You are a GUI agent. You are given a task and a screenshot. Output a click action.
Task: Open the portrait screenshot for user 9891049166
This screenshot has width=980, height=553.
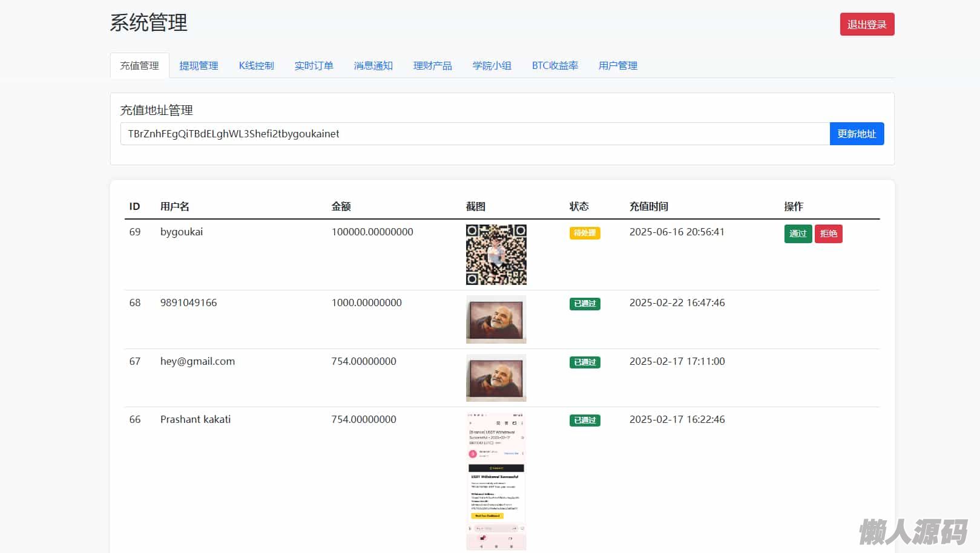(x=496, y=319)
